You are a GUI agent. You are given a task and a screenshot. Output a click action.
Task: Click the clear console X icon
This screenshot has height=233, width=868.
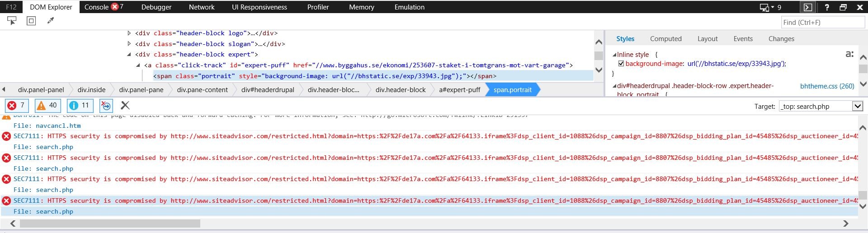point(125,105)
